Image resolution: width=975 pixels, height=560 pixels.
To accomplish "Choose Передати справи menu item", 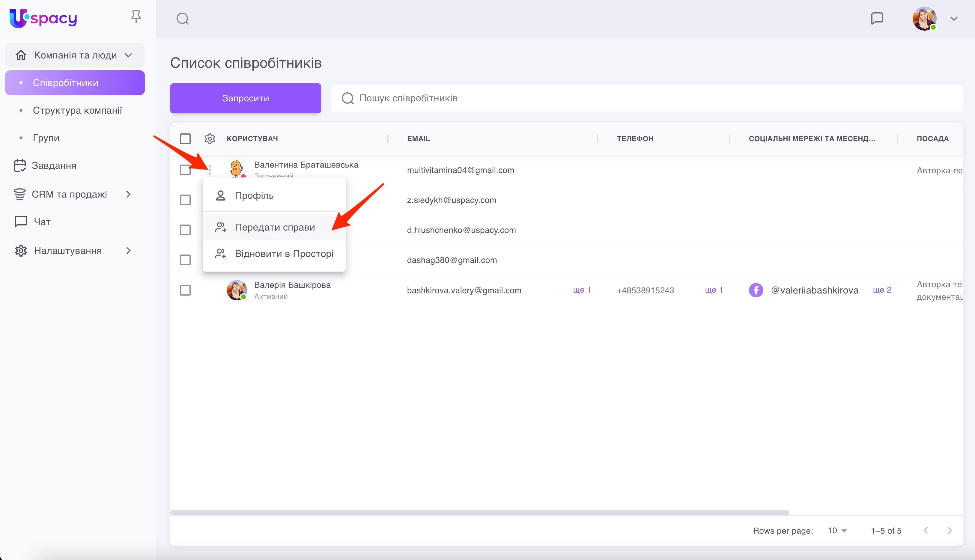I will (x=275, y=227).
